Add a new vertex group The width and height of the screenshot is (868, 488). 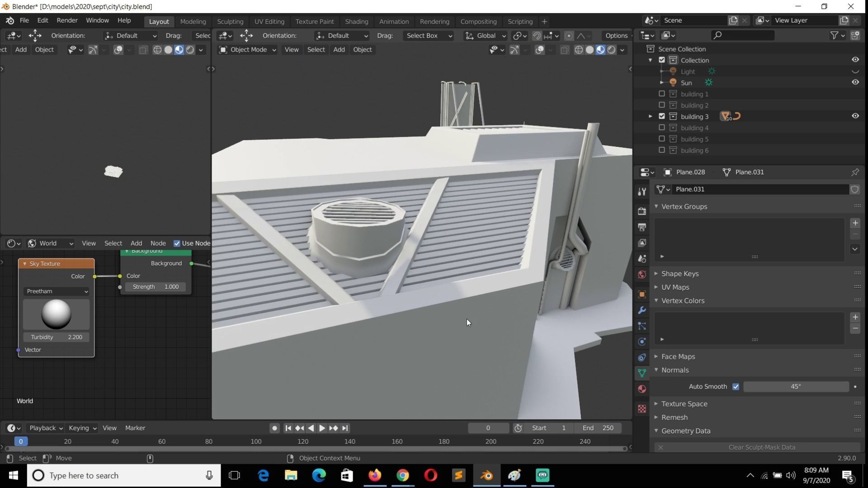(855, 223)
